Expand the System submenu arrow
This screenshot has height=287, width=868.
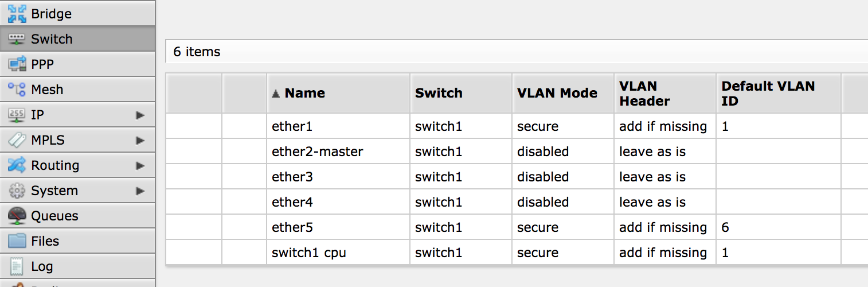140,191
